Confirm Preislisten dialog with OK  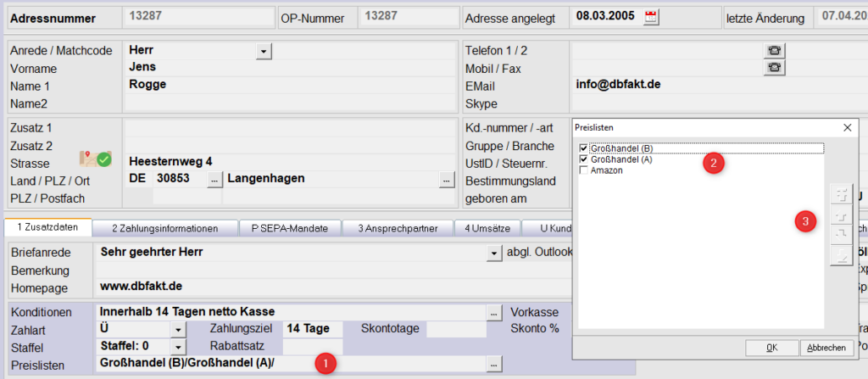[x=771, y=348]
